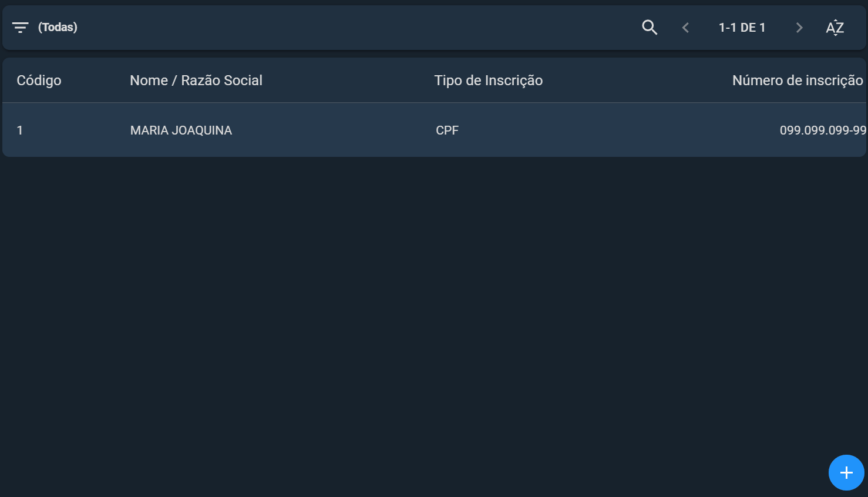Screen dimensions: 868x497
Task: Click Tipo de Inscrição column header
Action: (x=489, y=80)
